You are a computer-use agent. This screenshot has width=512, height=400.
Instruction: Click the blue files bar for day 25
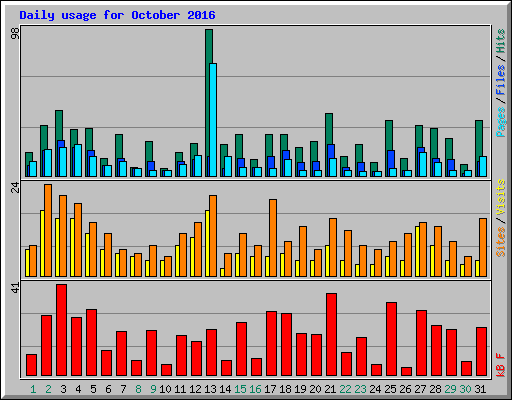(x=391, y=159)
